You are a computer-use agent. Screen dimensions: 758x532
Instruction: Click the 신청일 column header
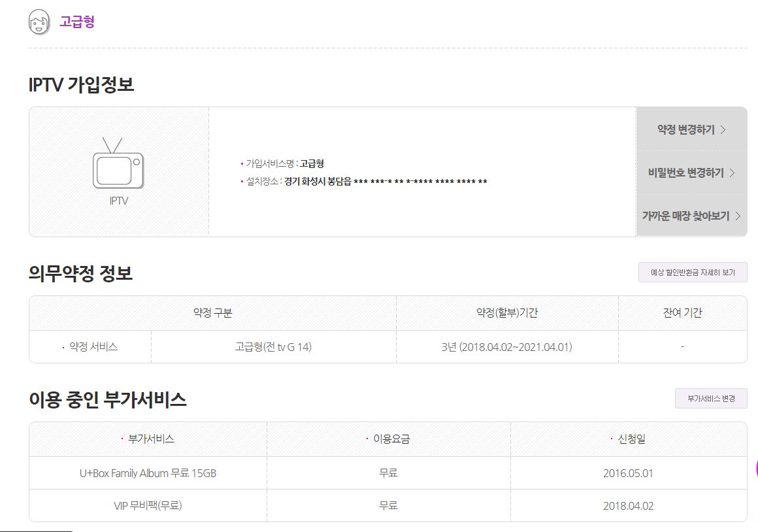[x=631, y=439]
